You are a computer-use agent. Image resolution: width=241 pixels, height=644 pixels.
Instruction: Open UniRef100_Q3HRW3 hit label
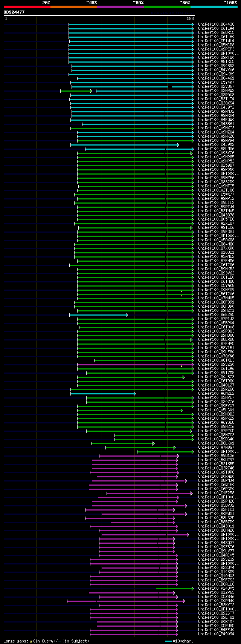[216, 90]
